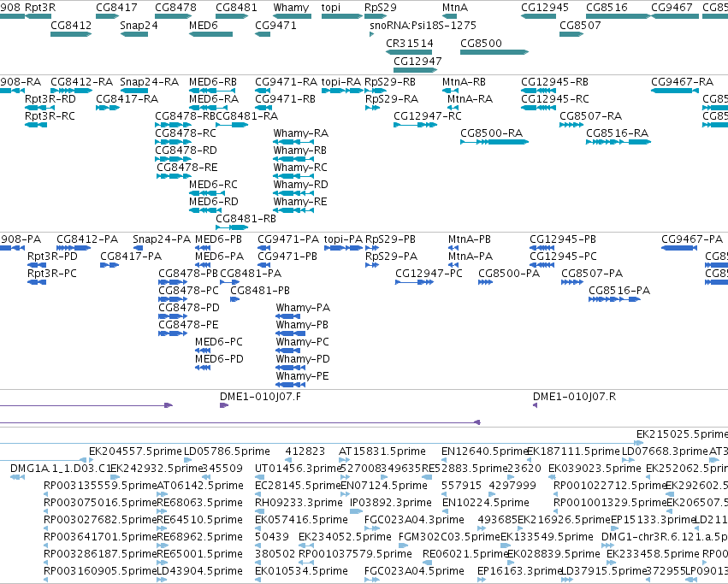728x584 pixels.
Task: Select the CG9467 gene label
Action: pos(672,8)
